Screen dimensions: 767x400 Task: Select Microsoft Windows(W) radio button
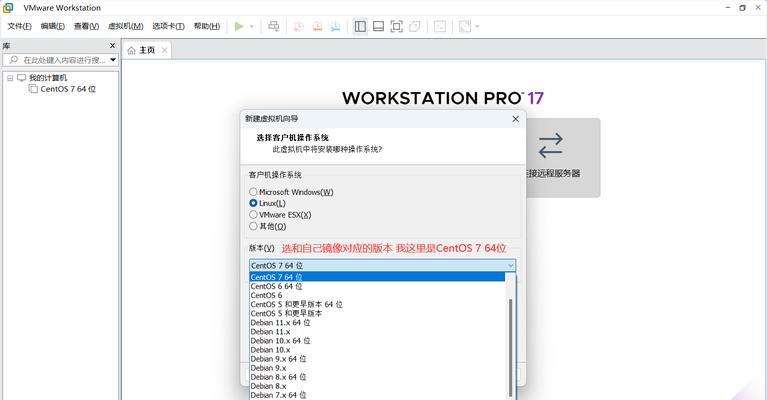pos(253,192)
